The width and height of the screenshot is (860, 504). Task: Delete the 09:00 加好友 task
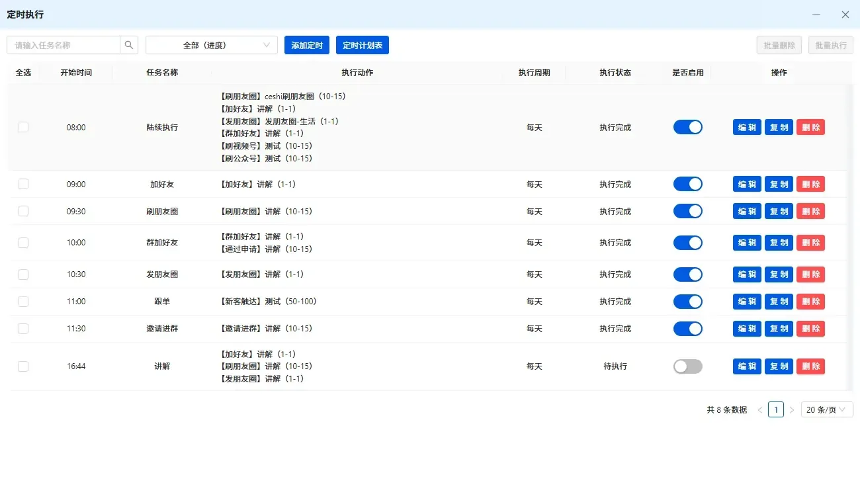coord(810,184)
